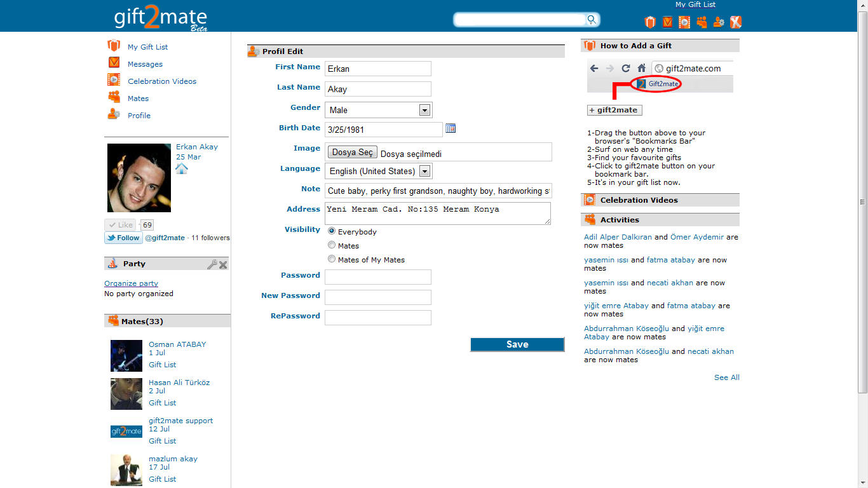The image size is (868, 488).
Task: Select Mates visibility radio button
Action: [x=332, y=245]
